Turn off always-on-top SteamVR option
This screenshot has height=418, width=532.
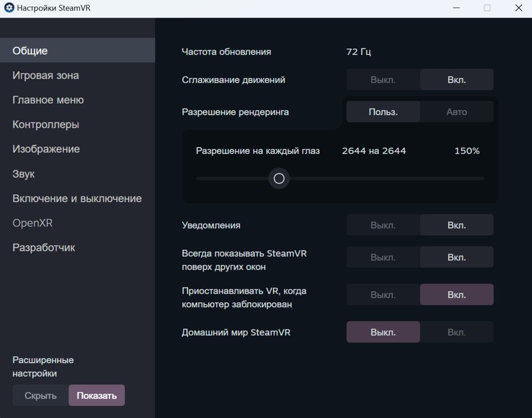383,257
